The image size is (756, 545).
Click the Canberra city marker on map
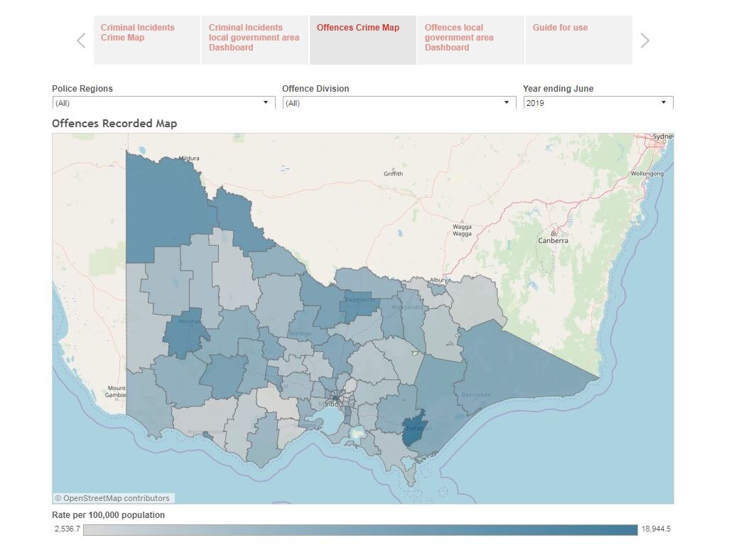(x=553, y=233)
